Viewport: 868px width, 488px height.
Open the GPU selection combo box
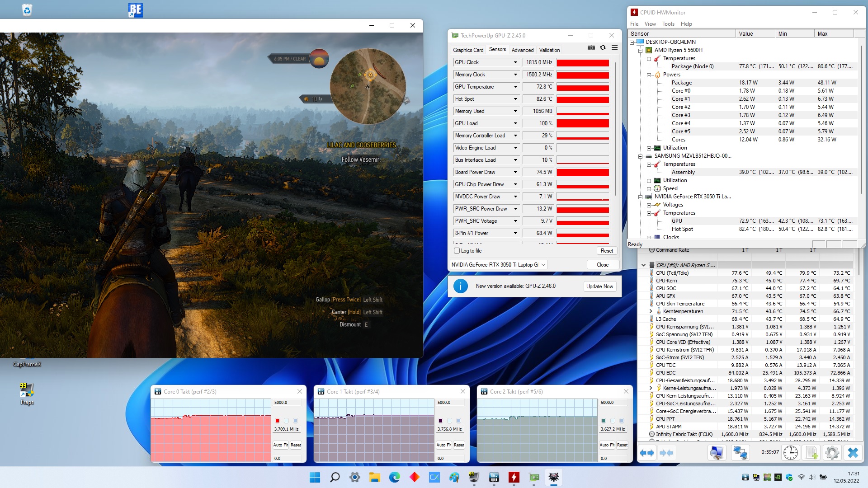pyautogui.click(x=498, y=265)
